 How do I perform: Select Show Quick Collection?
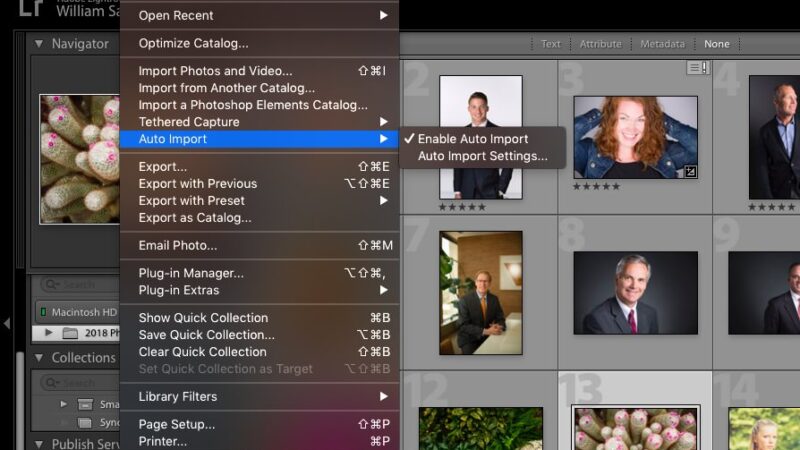tap(259, 318)
